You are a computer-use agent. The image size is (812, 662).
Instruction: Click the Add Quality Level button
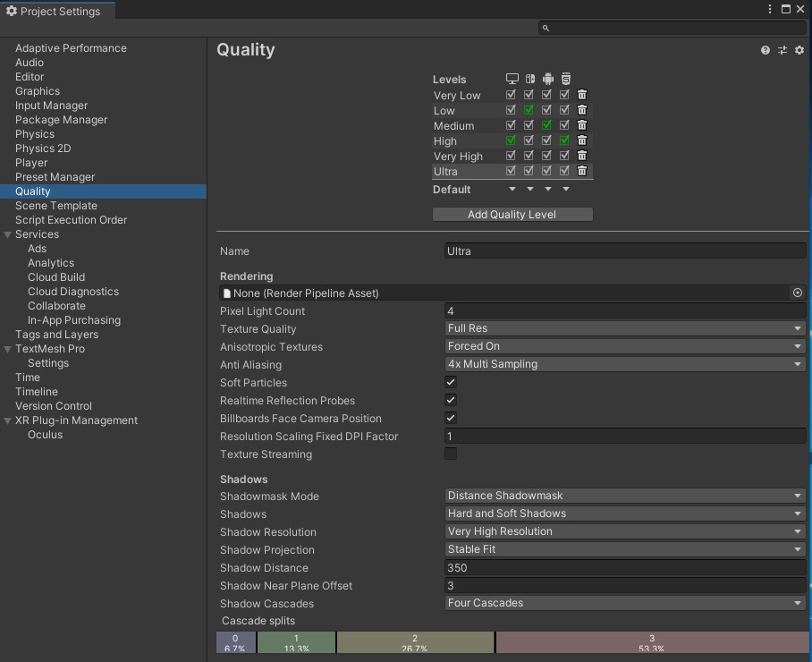click(x=512, y=215)
